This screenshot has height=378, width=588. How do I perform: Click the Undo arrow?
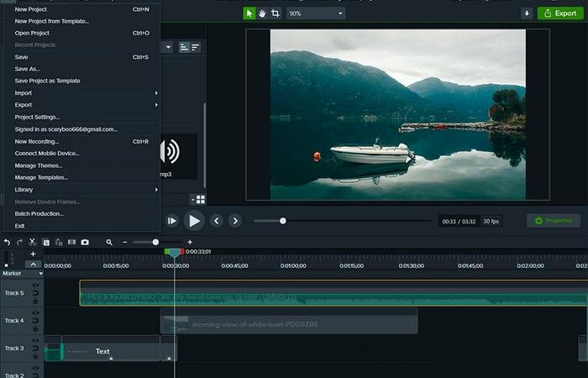click(7, 242)
